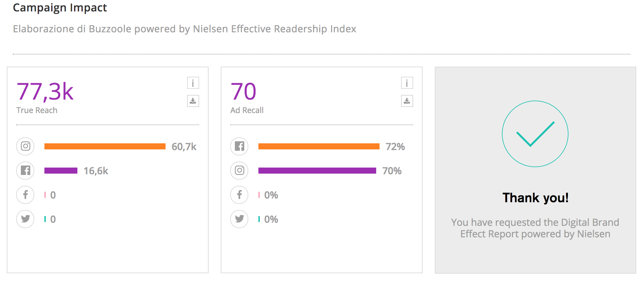Click the Campaign Impact heading
The width and height of the screenshot is (644, 286).
point(60,8)
